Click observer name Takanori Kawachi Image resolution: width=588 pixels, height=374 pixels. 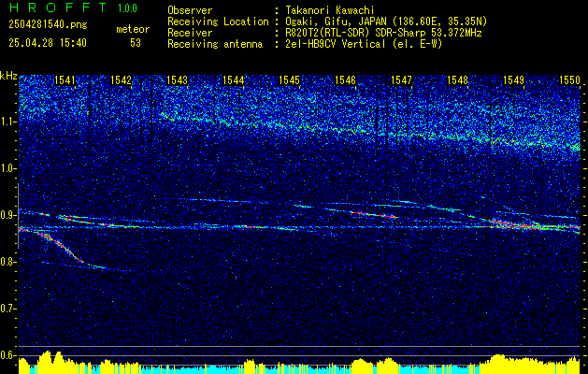tap(330, 10)
